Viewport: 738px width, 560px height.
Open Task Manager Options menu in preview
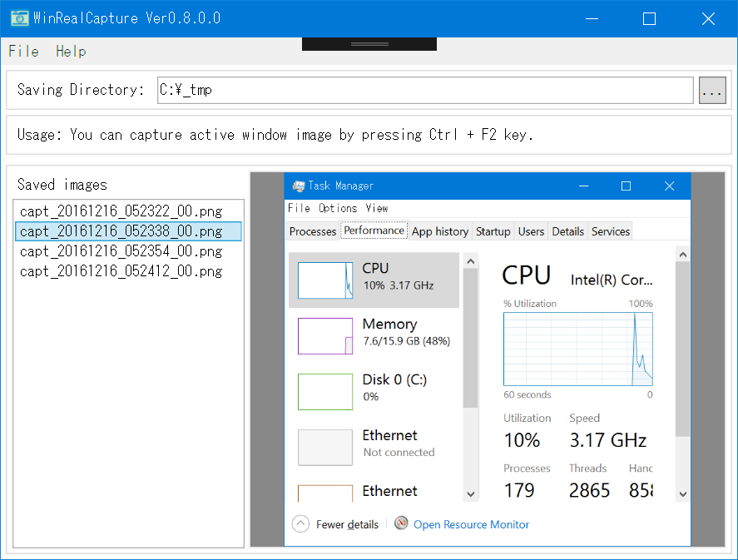coord(338,208)
